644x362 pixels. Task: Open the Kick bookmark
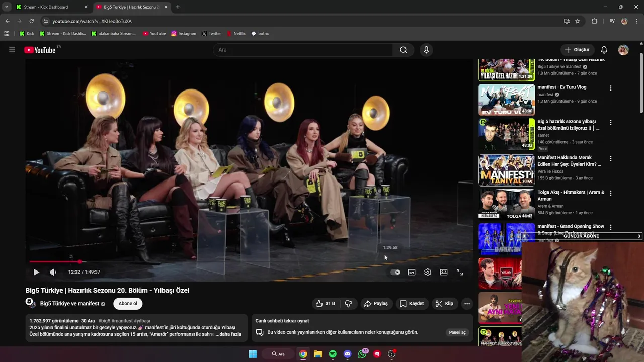(27, 34)
